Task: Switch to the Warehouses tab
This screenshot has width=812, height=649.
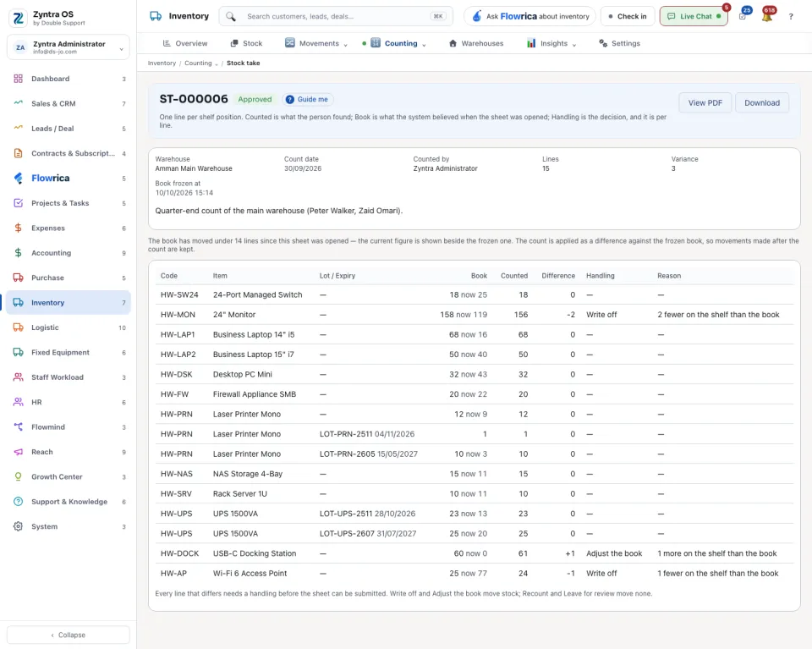Action: point(476,43)
